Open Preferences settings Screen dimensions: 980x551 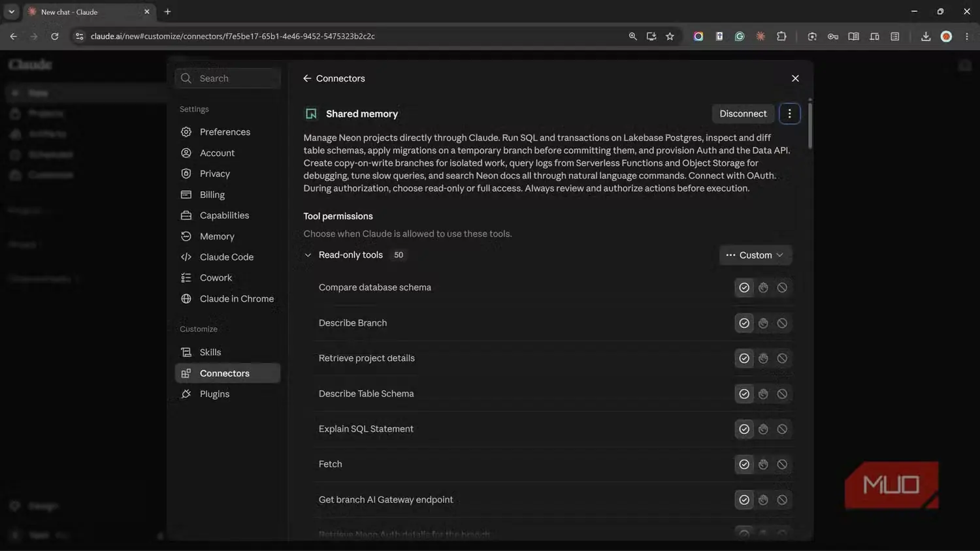click(227, 132)
